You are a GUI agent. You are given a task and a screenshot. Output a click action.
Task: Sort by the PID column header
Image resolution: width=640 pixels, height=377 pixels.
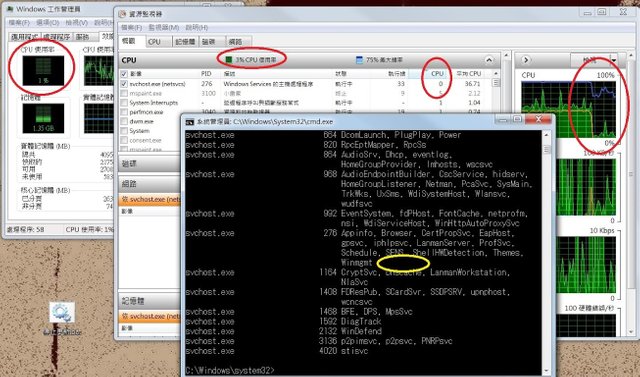point(206,74)
